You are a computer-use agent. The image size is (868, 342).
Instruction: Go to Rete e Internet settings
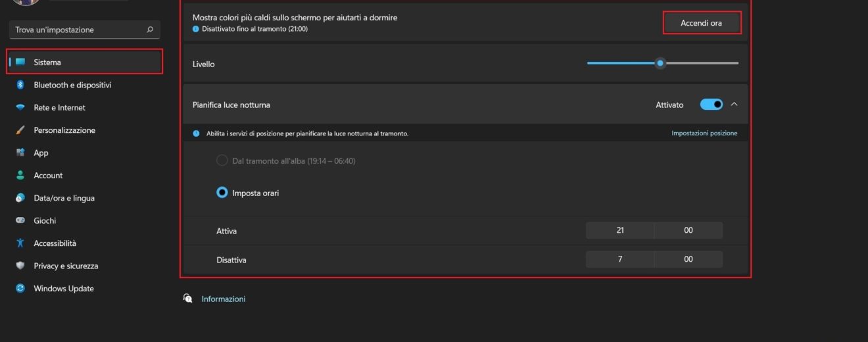pyautogui.click(x=85, y=107)
